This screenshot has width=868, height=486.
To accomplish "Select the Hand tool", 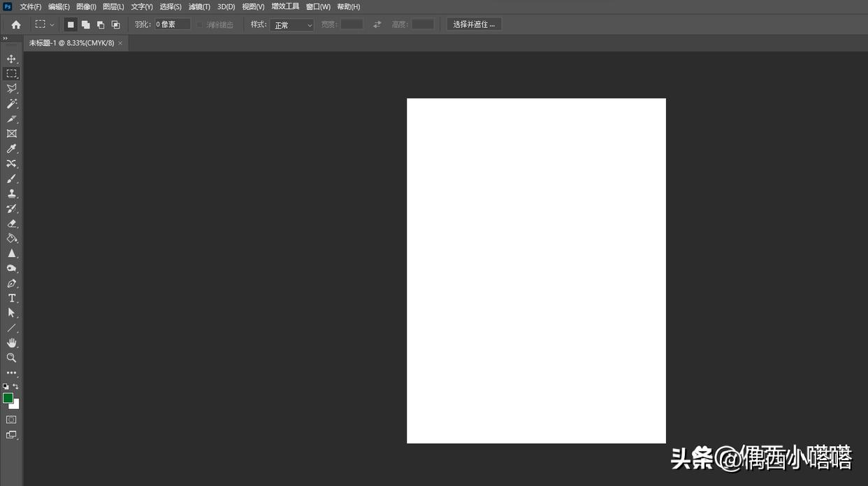I will pyautogui.click(x=11, y=343).
